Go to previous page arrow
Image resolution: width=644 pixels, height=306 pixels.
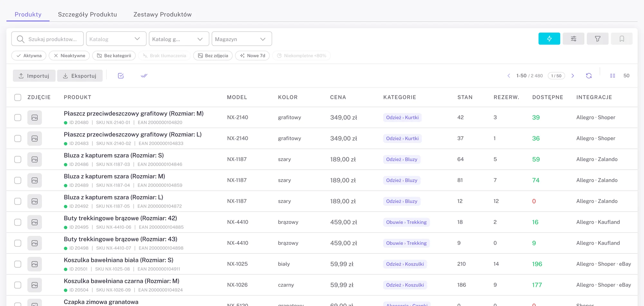509,76
